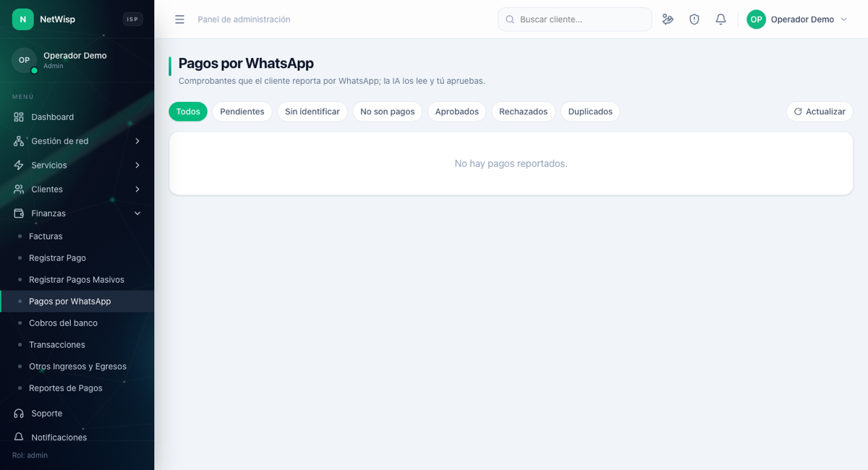
Task: Select the Todos filter tab
Action: pyautogui.click(x=188, y=111)
